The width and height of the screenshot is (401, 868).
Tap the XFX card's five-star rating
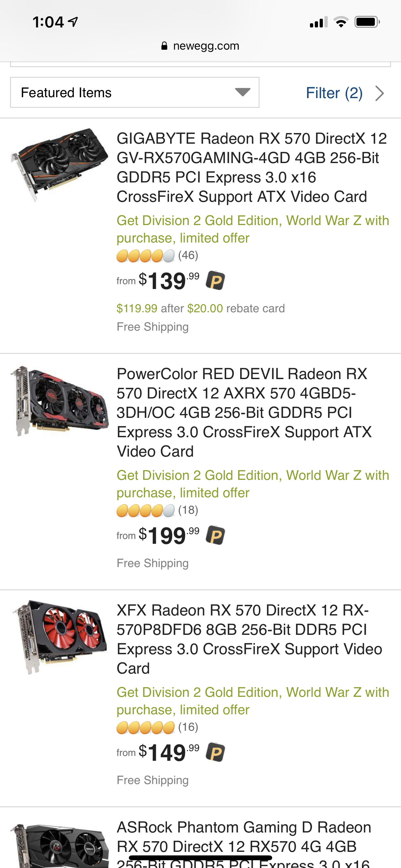(x=146, y=728)
